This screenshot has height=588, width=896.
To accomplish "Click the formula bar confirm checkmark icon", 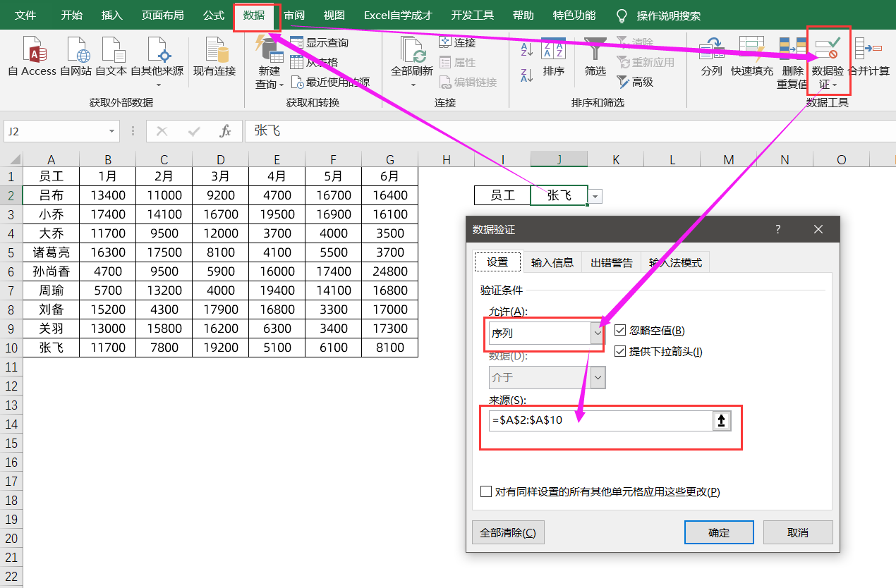I will point(194,131).
